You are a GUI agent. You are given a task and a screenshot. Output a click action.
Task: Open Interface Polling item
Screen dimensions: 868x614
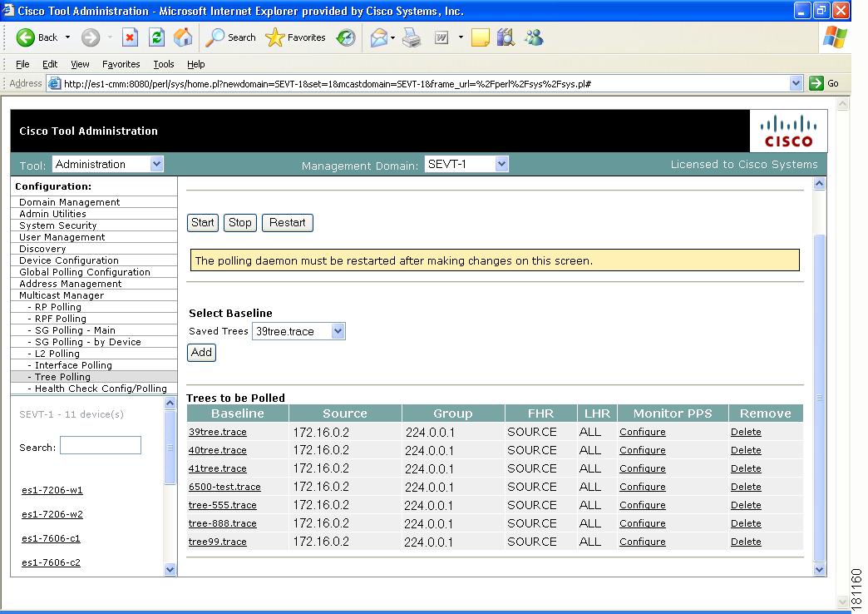[x=74, y=365]
